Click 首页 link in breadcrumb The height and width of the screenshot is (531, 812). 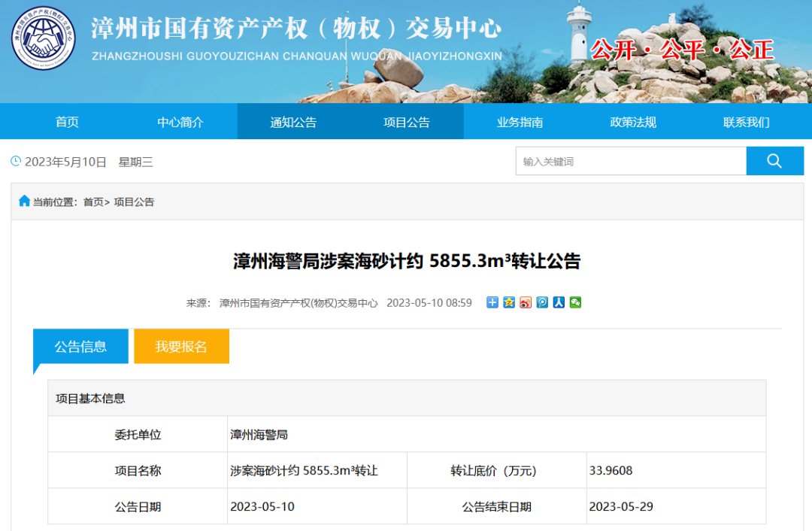click(x=93, y=202)
